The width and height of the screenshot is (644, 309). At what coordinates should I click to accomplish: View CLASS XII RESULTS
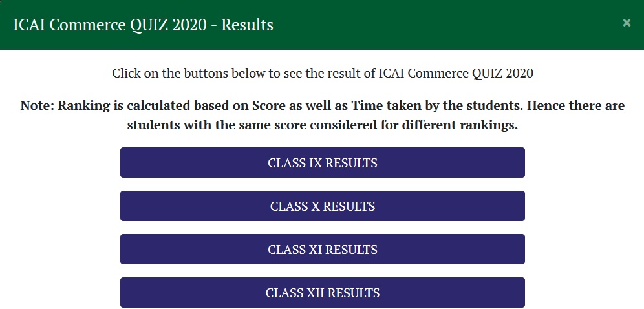322,293
